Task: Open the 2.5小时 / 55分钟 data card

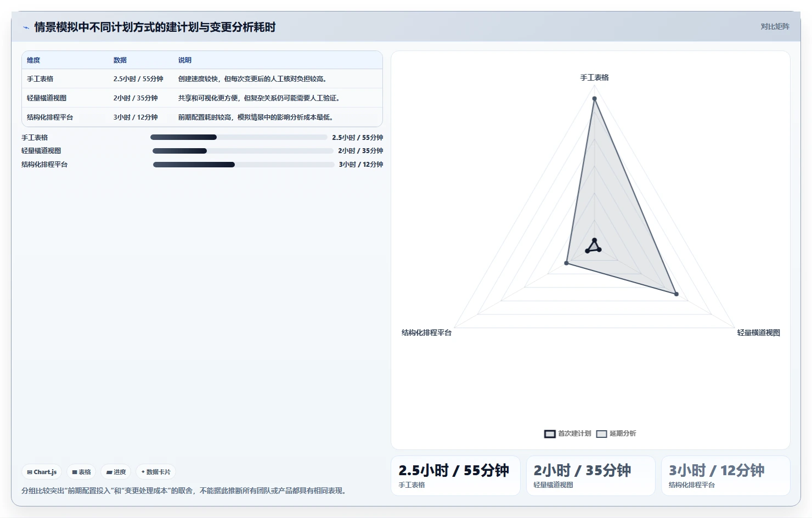Action: tap(455, 476)
